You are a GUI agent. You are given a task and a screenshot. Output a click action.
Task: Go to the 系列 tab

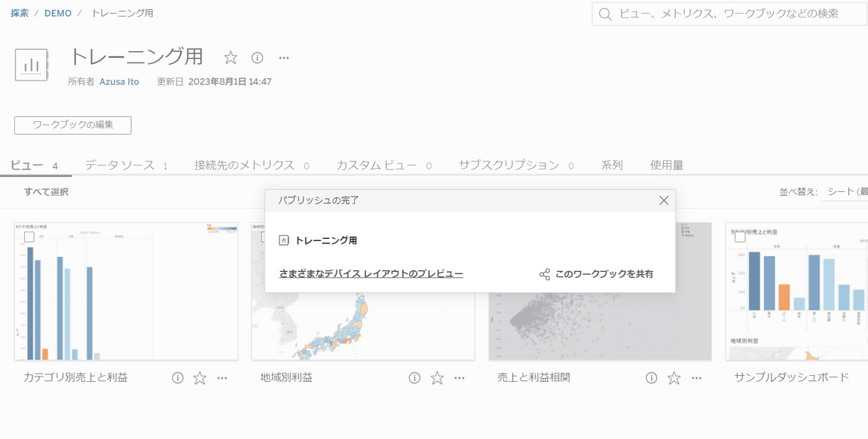(x=612, y=166)
